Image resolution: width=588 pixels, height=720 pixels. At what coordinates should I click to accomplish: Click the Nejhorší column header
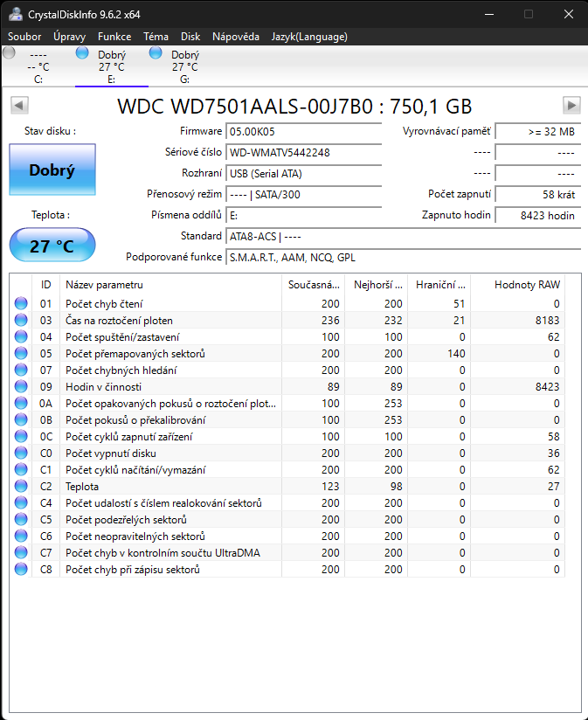[377, 285]
